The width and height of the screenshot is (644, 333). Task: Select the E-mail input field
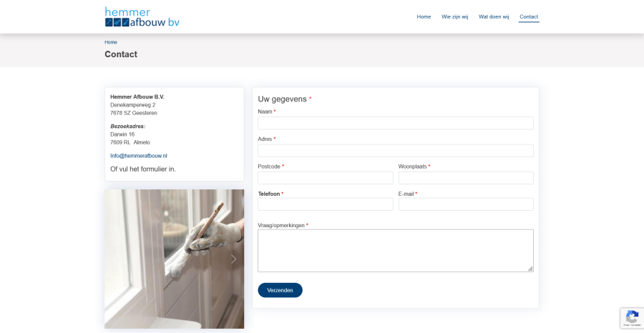click(465, 204)
